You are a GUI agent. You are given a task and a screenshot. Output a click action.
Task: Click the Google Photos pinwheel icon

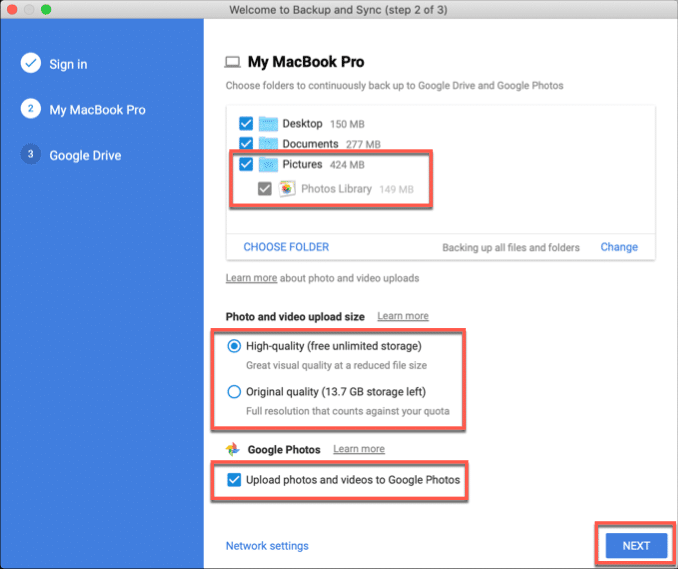pyautogui.click(x=233, y=450)
